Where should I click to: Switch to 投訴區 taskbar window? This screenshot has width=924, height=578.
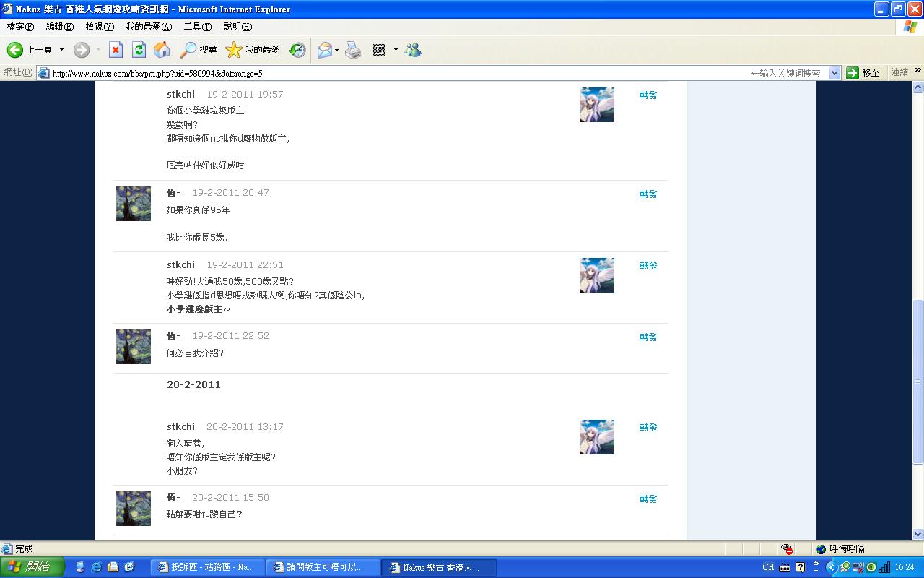[x=206, y=567]
